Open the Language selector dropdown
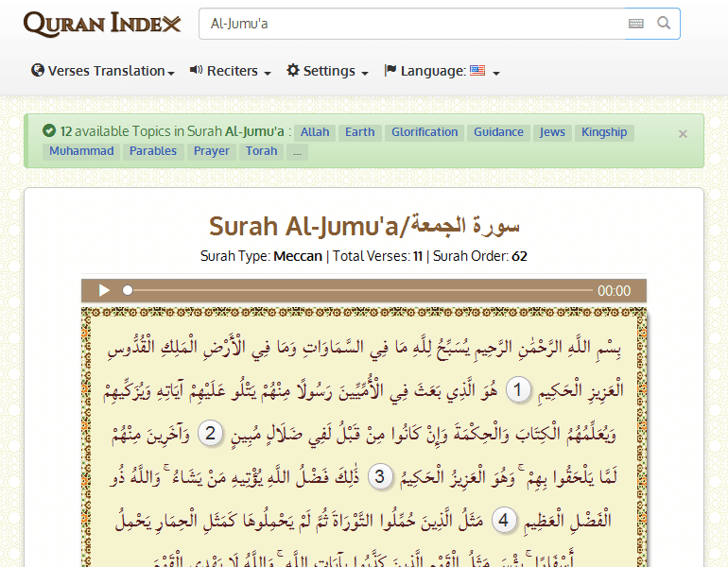Screen dimensions: 728x567 pos(442,71)
